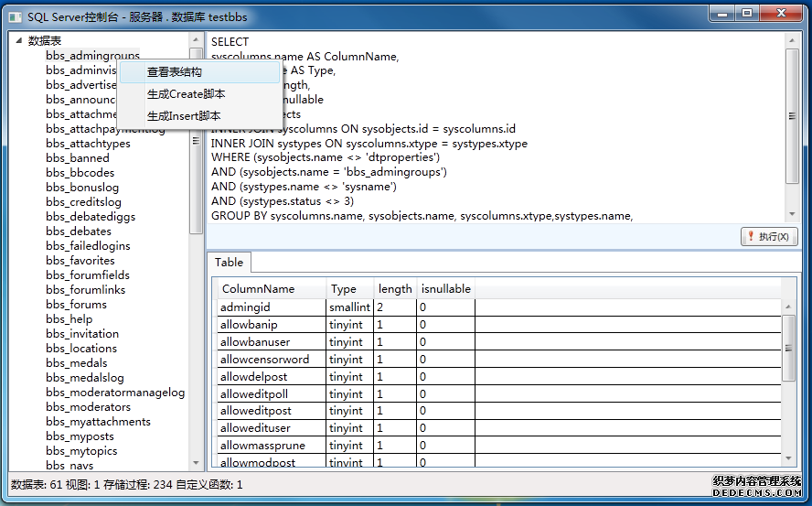
Task: Maximize the SQL Server console window
Action: [747, 14]
